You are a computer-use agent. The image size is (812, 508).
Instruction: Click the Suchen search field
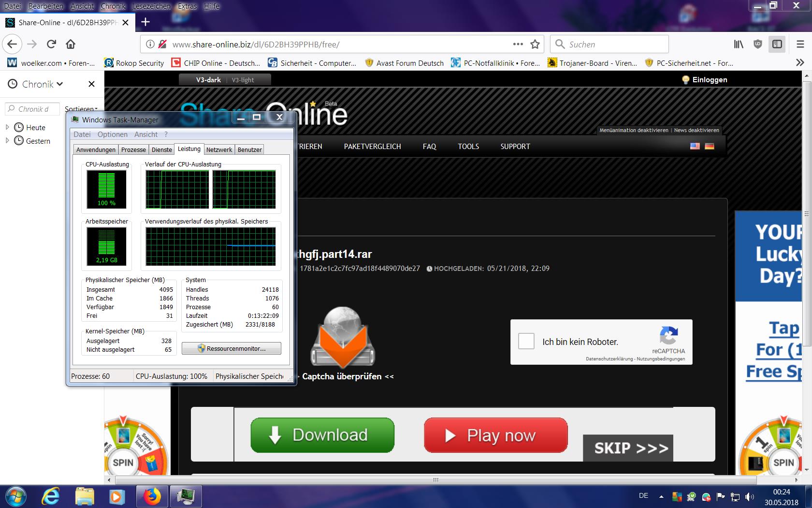pos(609,44)
